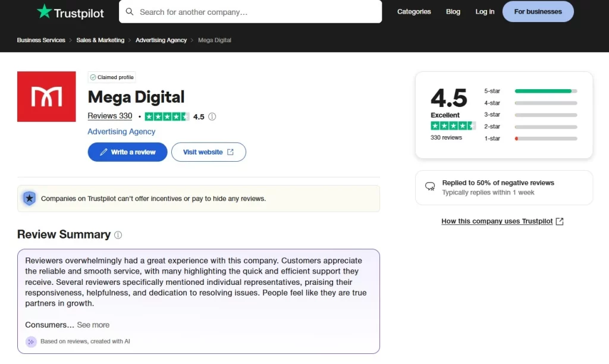
Task: Click the Typically replies within 1 week text
Action: click(x=488, y=193)
